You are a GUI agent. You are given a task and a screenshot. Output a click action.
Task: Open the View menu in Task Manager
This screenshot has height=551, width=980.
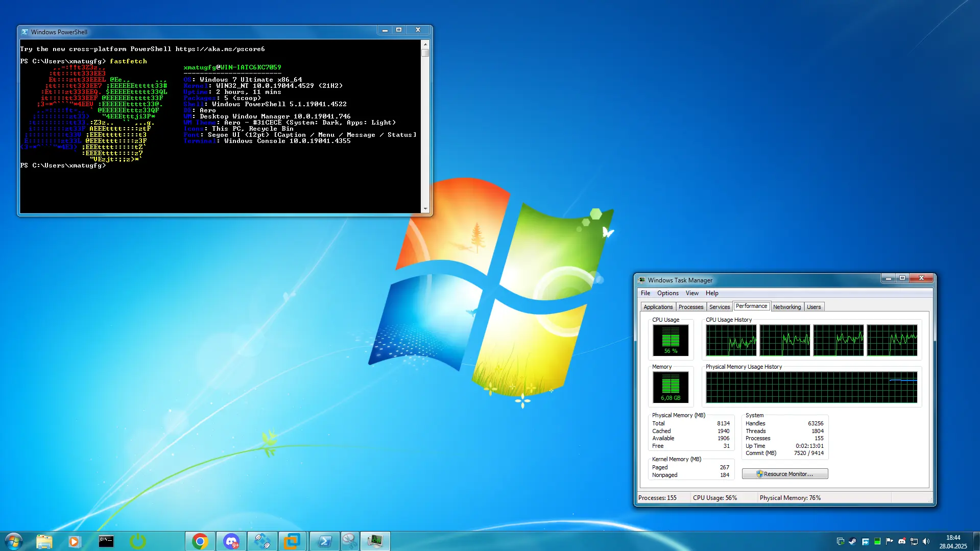pos(692,293)
